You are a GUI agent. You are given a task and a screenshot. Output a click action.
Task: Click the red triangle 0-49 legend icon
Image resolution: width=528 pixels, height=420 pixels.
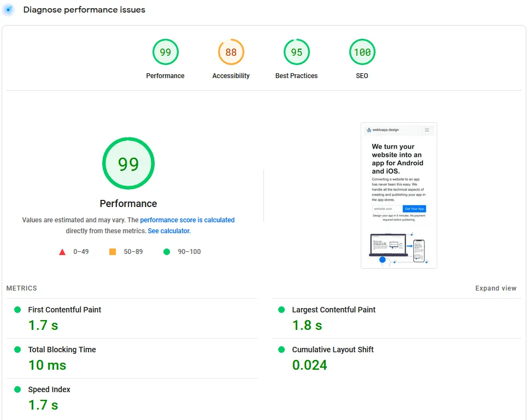tap(62, 252)
